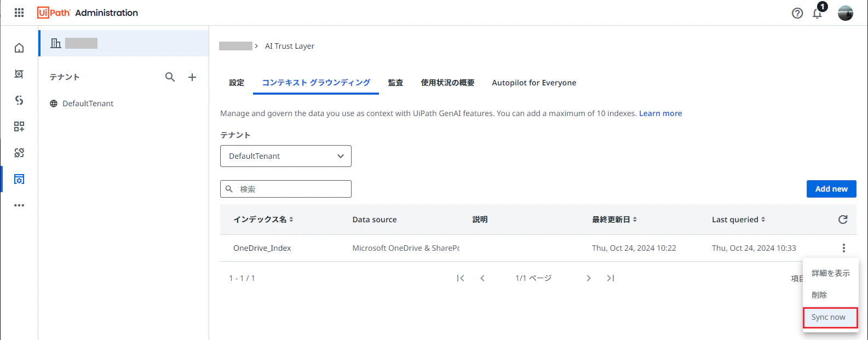The height and width of the screenshot is (340, 868).
Task: Go to previous page
Action: [x=482, y=278]
